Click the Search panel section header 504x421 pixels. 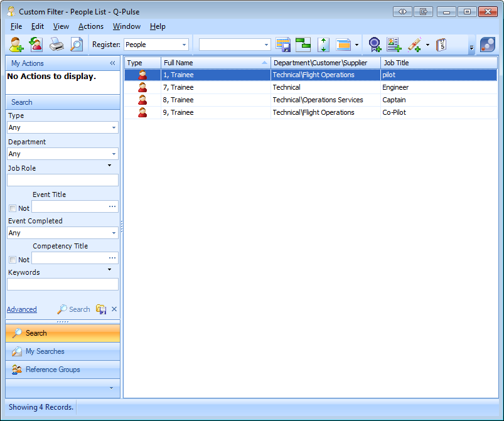point(63,102)
